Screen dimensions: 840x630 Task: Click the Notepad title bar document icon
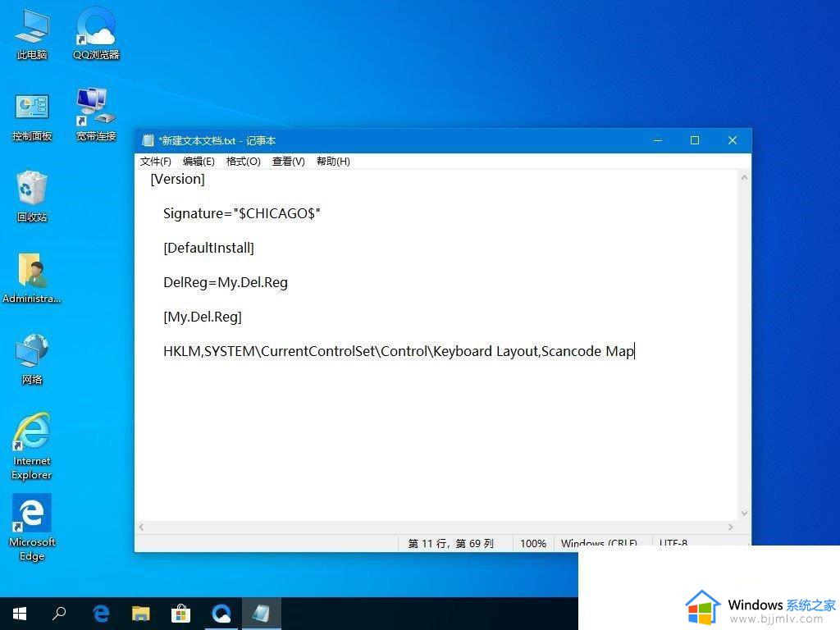148,140
